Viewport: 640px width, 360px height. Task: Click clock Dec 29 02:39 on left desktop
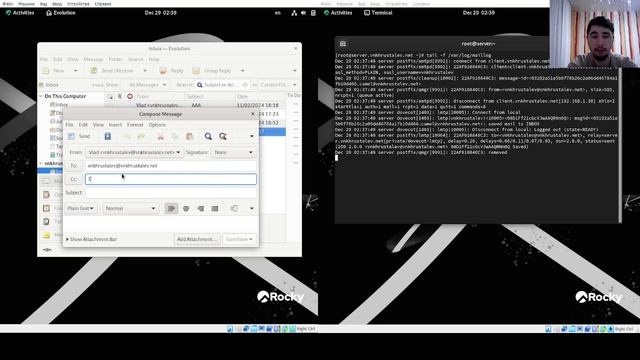coord(160,13)
